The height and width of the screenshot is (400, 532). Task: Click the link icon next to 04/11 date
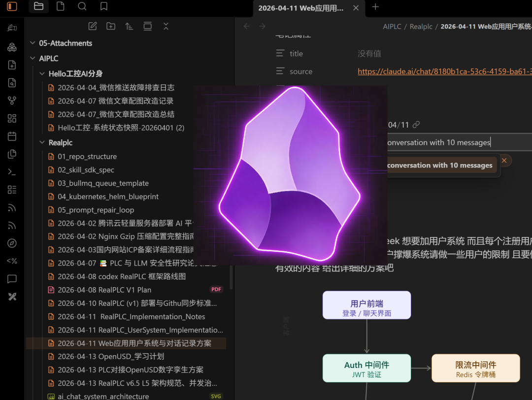[x=416, y=125]
